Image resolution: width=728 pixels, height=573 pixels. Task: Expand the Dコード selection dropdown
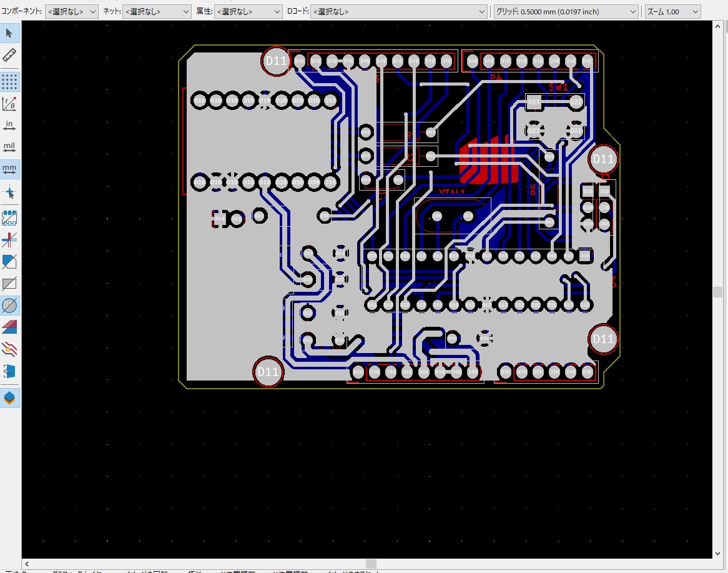(x=398, y=11)
